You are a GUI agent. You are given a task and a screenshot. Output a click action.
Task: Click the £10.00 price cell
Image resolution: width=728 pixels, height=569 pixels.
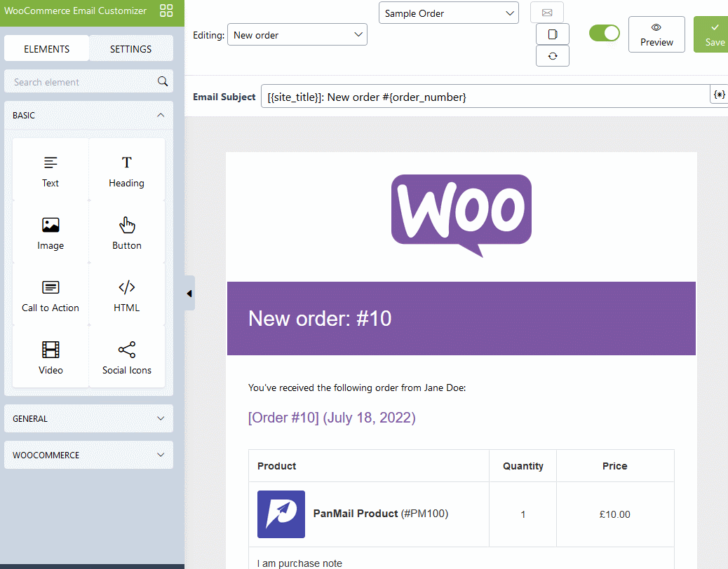(614, 514)
